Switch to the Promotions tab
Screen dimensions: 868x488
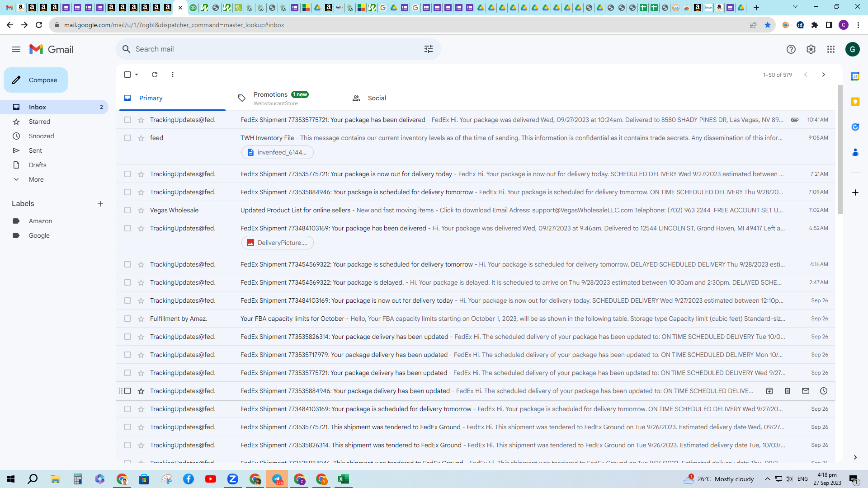tap(287, 98)
